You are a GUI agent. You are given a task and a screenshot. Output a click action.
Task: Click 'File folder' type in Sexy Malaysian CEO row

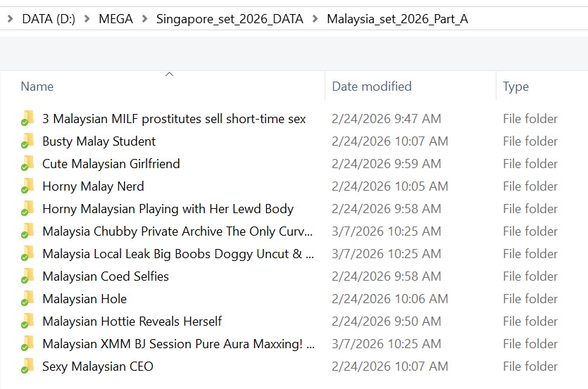[530, 366]
